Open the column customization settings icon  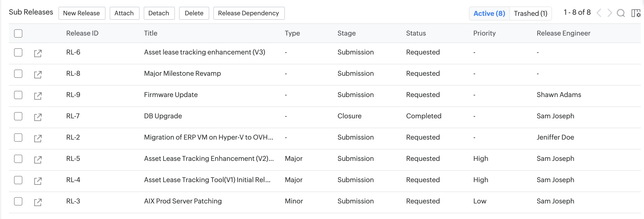point(636,13)
